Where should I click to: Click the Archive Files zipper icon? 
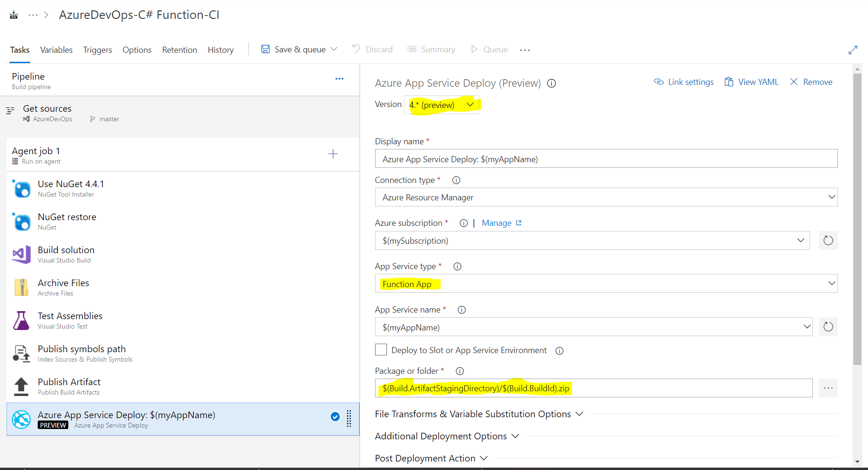click(x=21, y=287)
